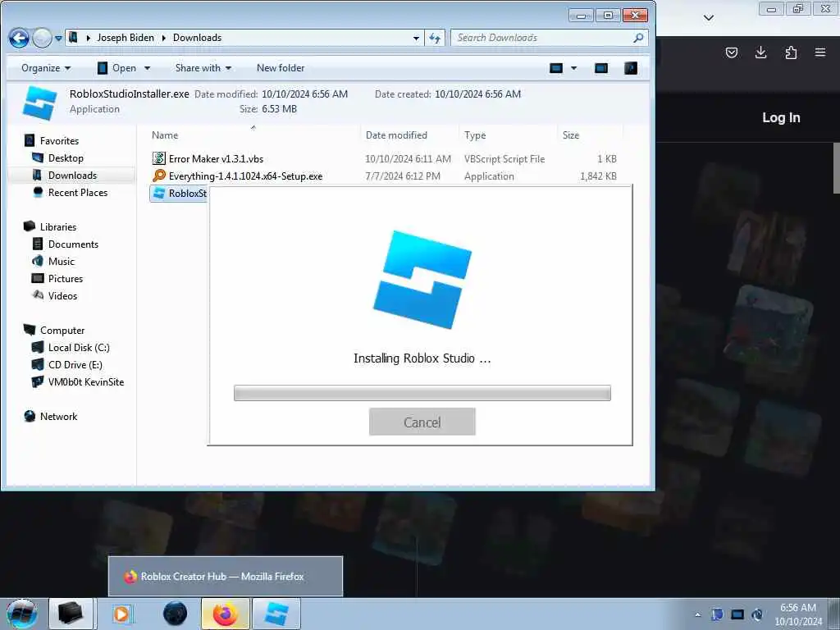The image size is (840, 630).
Task: Click Joseph Biden breadcrumb in address bar
Action: point(126,38)
